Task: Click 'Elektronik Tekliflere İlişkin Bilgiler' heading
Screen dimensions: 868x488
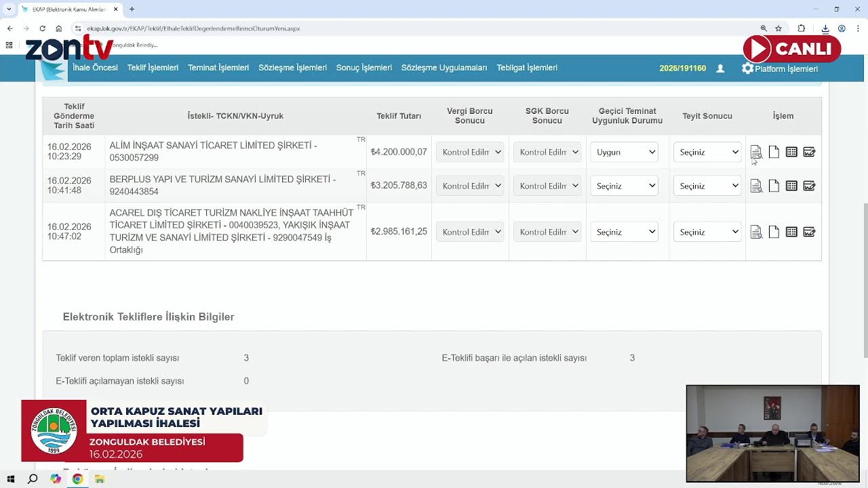Action: [149, 317]
